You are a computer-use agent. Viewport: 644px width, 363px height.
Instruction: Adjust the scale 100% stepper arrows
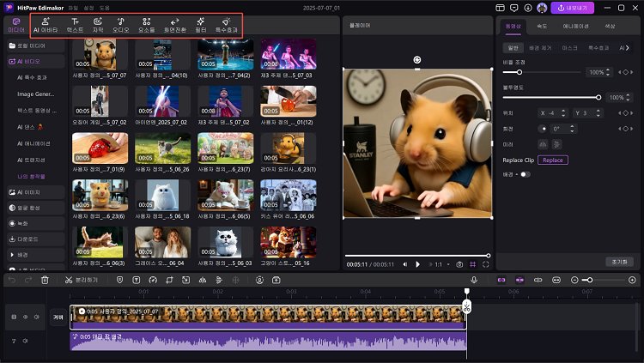pos(608,72)
